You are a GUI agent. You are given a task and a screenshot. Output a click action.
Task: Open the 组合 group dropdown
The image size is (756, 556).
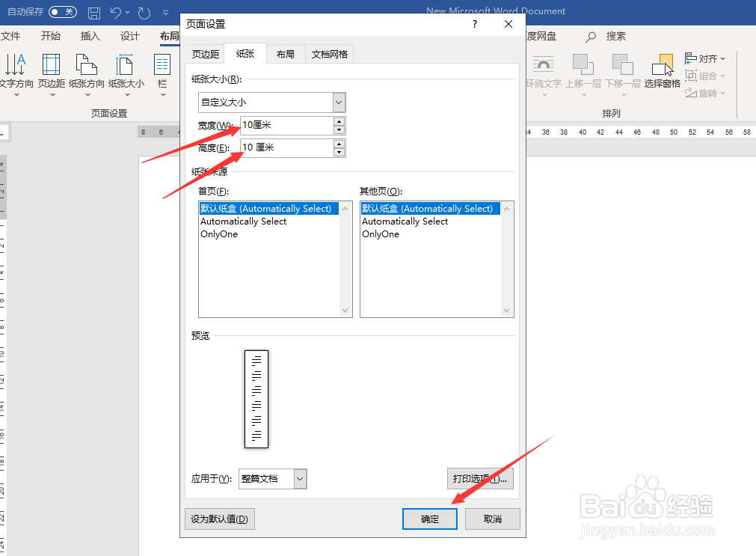pyautogui.click(x=705, y=76)
